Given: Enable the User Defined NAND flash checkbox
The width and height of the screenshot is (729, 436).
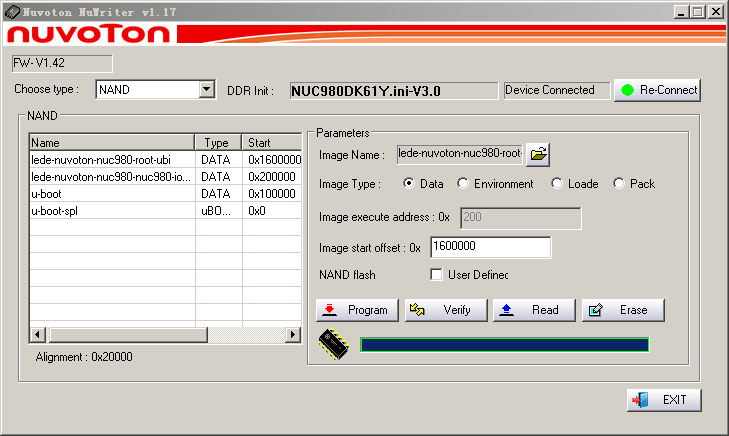Looking at the screenshot, I should [436, 275].
